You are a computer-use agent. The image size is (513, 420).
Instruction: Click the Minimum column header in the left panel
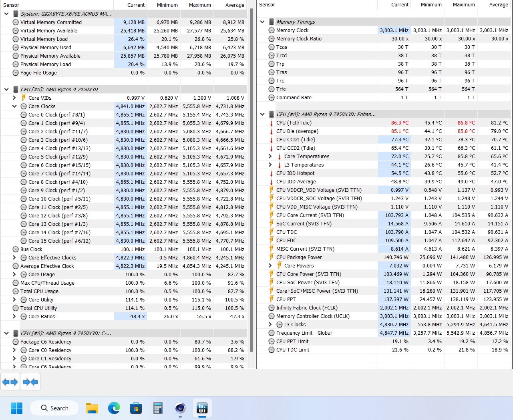[164, 5]
